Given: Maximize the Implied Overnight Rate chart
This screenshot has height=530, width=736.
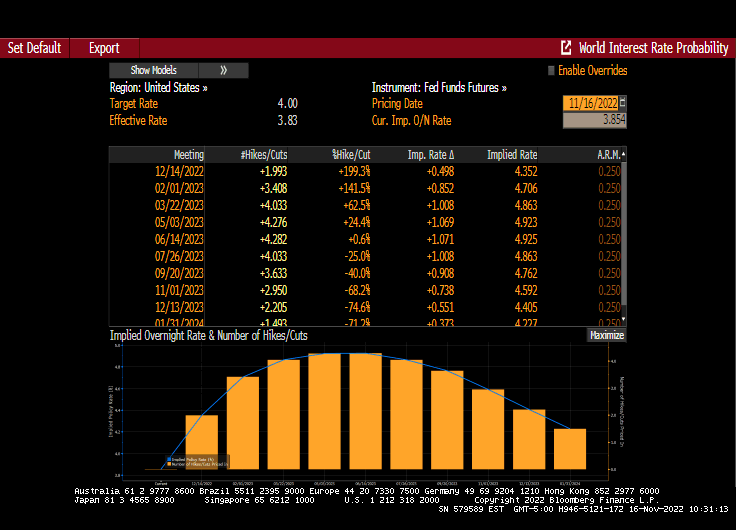Looking at the screenshot, I should coord(606,335).
